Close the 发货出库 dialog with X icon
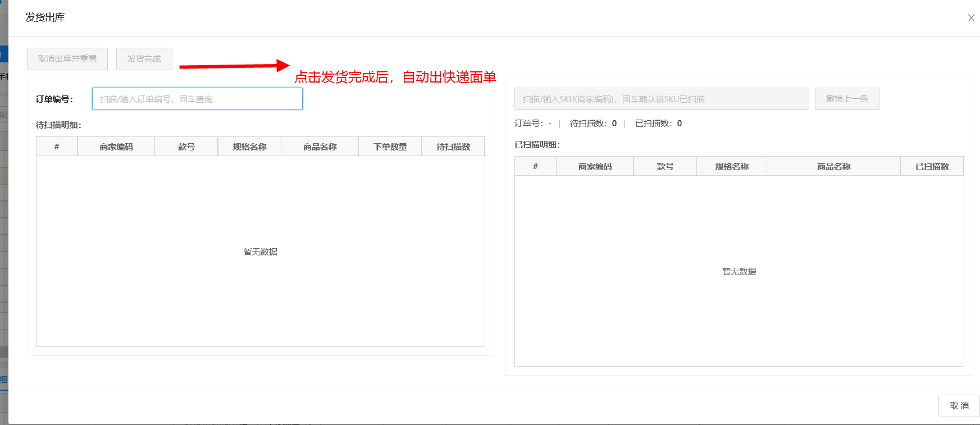This screenshot has width=980, height=425. [x=971, y=18]
